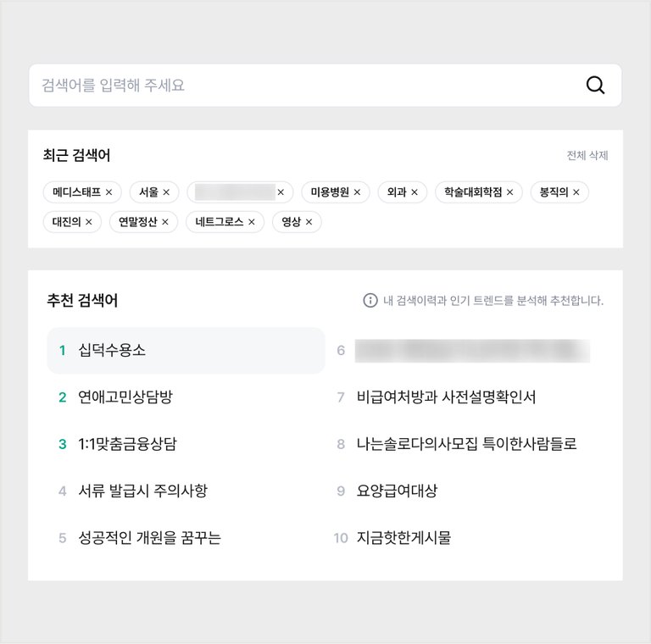Screen dimensions: 651x644
Task: Search for recent term 외과
Action: [397, 192]
